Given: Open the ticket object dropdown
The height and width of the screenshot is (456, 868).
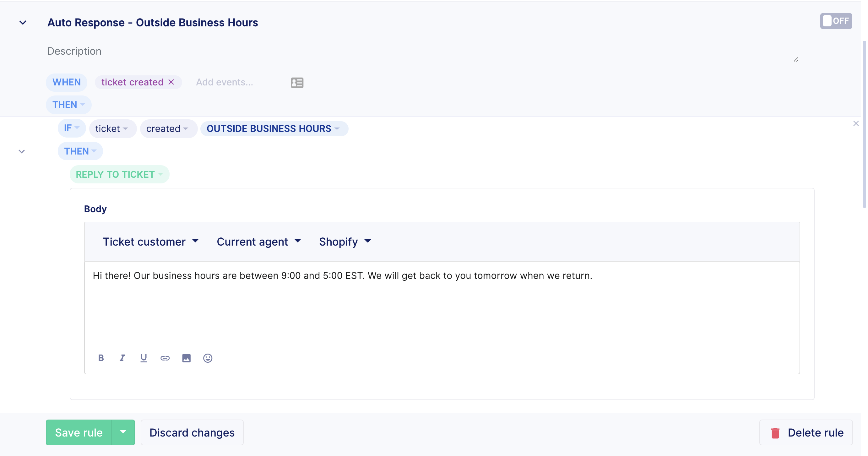Looking at the screenshot, I should click(112, 128).
